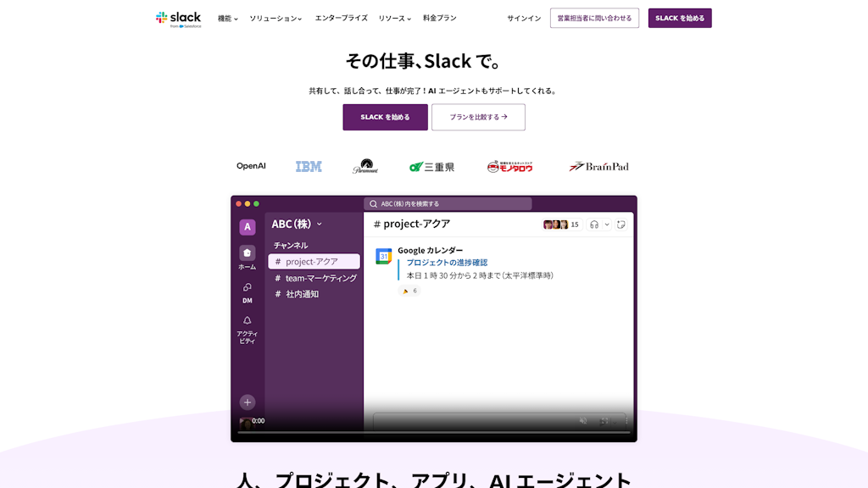Click the サインイン link
This screenshot has width=868, height=488.
524,19
